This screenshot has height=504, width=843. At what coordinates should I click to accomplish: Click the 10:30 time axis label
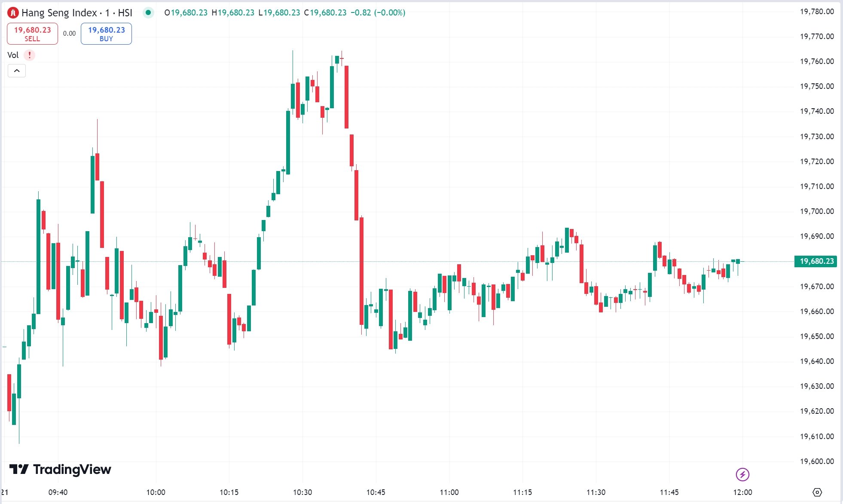[x=302, y=492]
